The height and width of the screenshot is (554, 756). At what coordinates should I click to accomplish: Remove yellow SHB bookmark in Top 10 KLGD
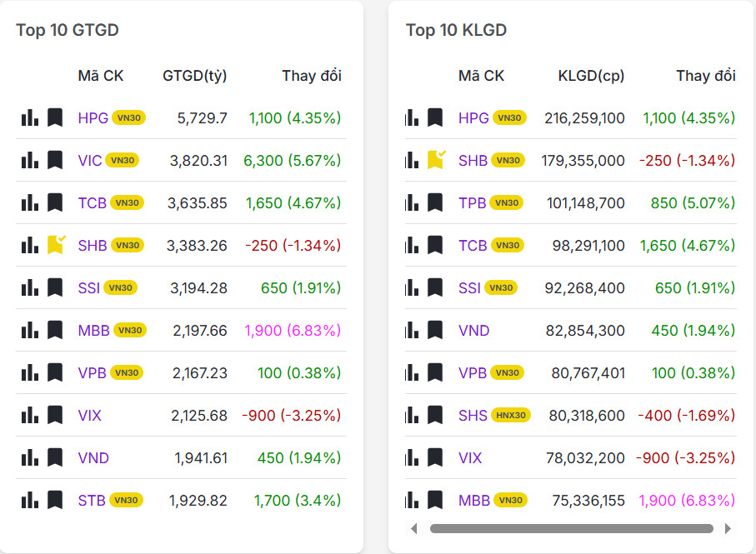pyautogui.click(x=436, y=159)
